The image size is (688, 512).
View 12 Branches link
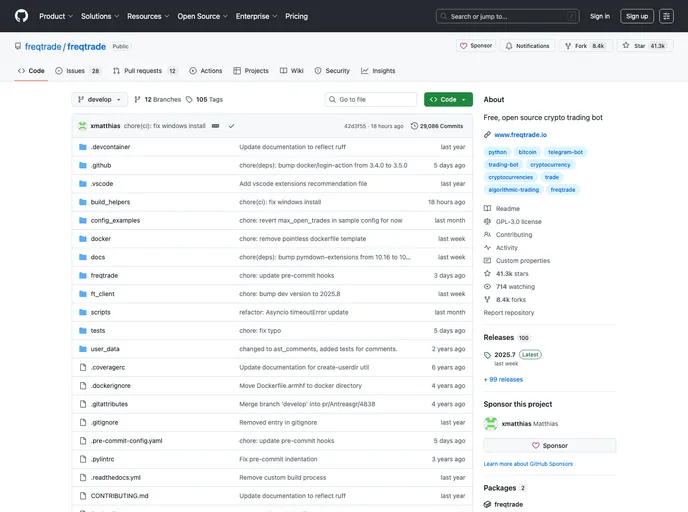pyautogui.click(x=158, y=100)
